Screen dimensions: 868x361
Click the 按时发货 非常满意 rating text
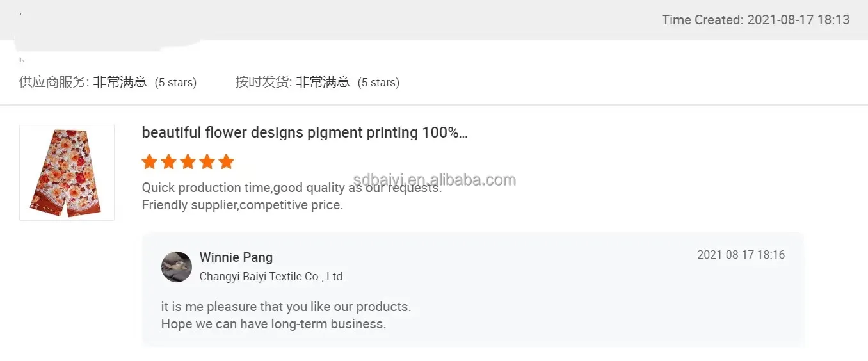click(317, 82)
